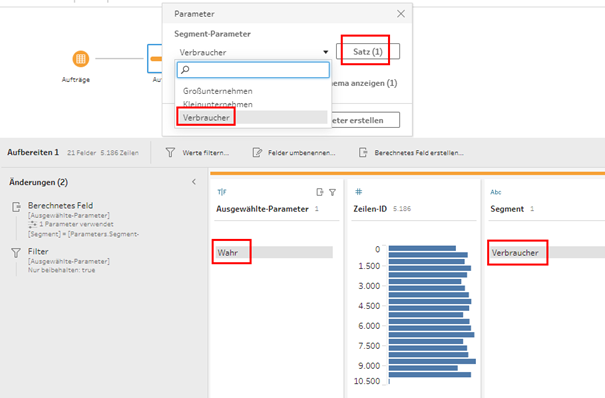Click the Satz (1) button
This screenshot has width=605, height=398.
[368, 52]
